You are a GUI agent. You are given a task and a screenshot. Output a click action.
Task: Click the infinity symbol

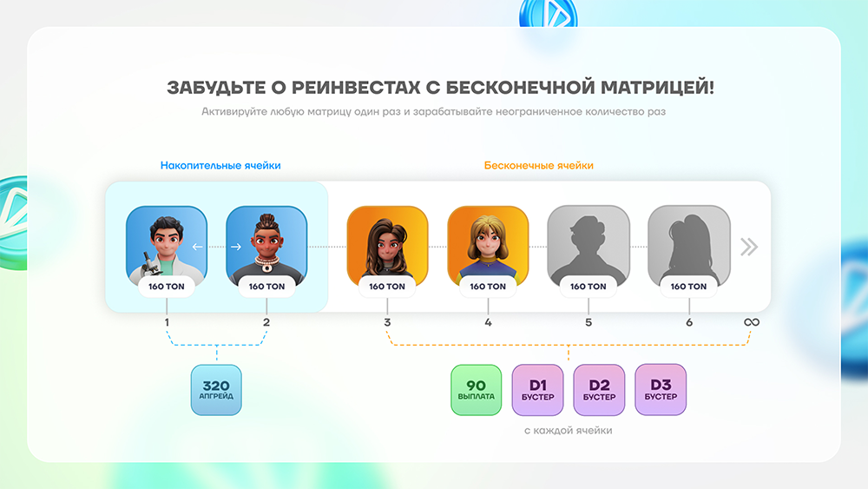[752, 322]
